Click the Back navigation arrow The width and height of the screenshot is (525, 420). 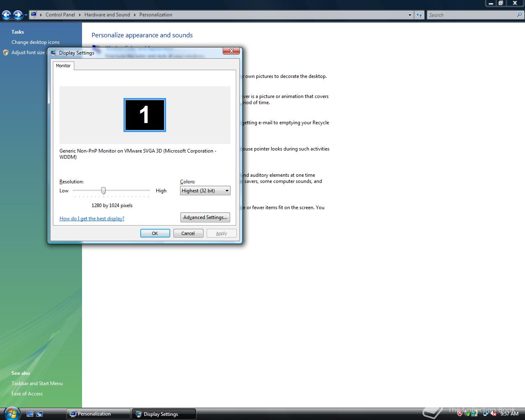click(x=7, y=15)
